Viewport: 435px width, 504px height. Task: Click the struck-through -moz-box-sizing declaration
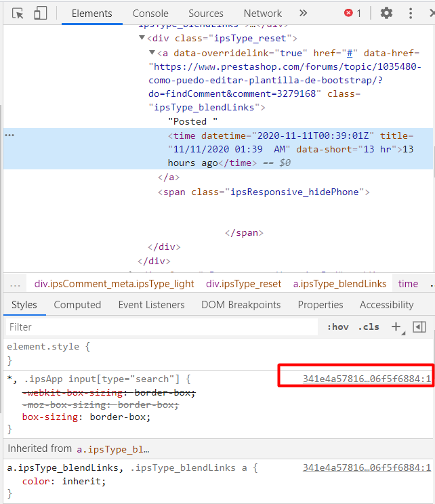pos(100,404)
